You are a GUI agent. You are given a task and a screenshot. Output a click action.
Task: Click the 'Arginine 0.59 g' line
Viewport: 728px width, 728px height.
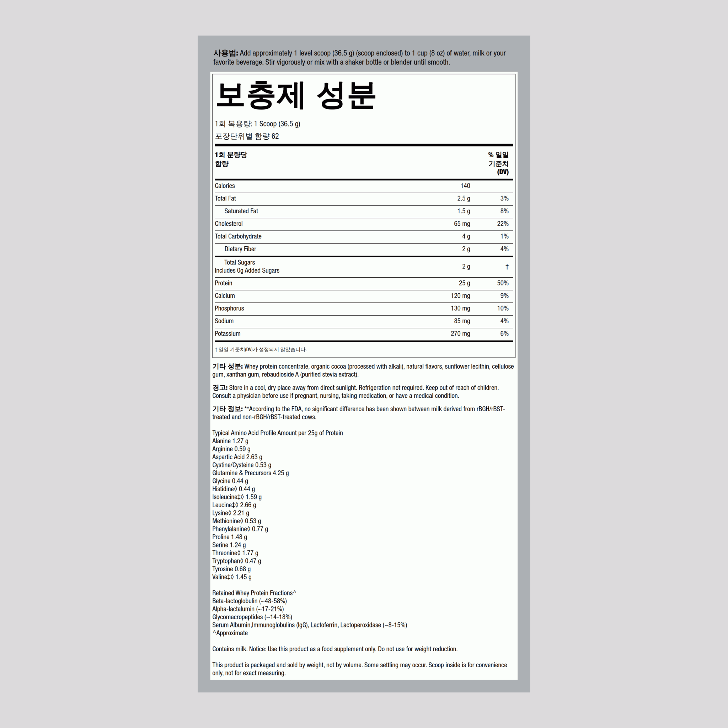pyautogui.click(x=231, y=449)
